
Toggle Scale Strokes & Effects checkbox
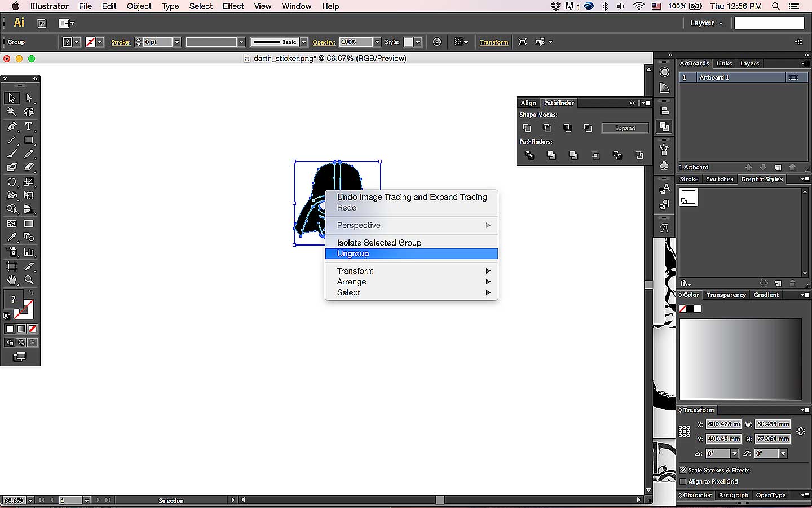(683, 470)
